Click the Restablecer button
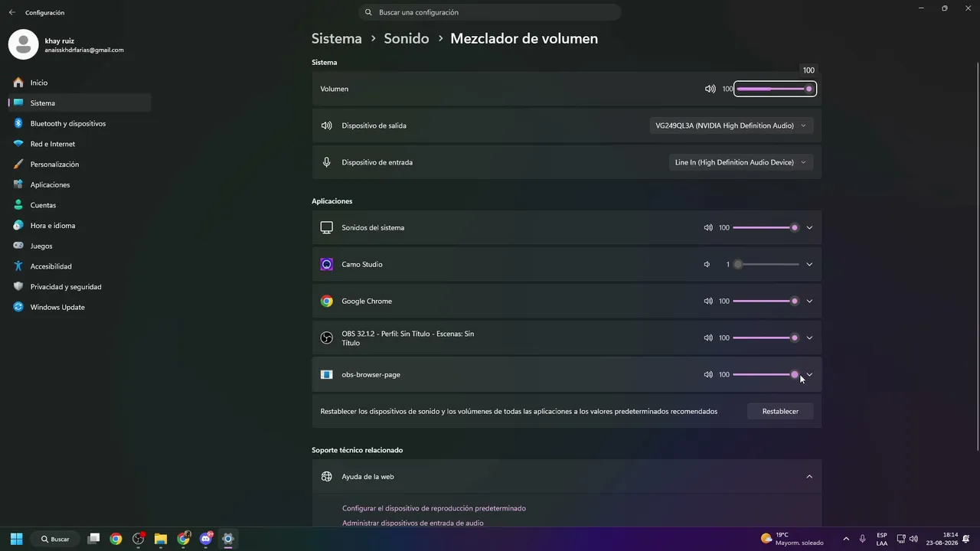Screen dimensions: 980x551 click(x=780, y=411)
